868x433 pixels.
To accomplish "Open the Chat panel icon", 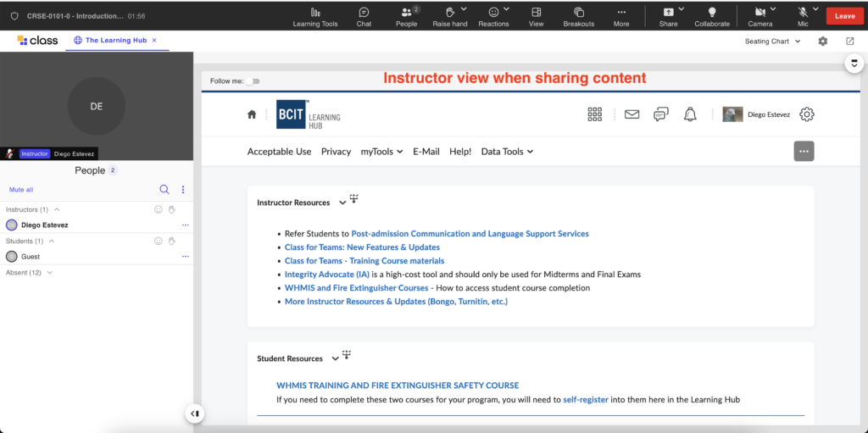I will tap(364, 13).
